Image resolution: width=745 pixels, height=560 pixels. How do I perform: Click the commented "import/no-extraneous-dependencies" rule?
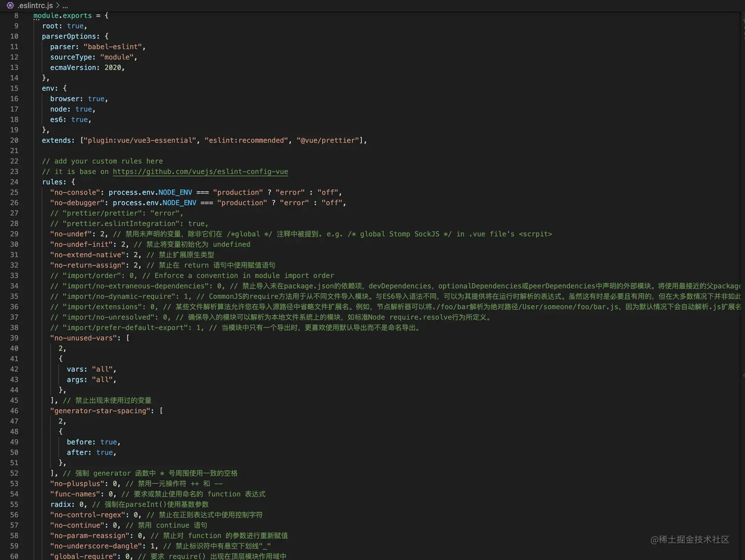click(x=395, y=286)
